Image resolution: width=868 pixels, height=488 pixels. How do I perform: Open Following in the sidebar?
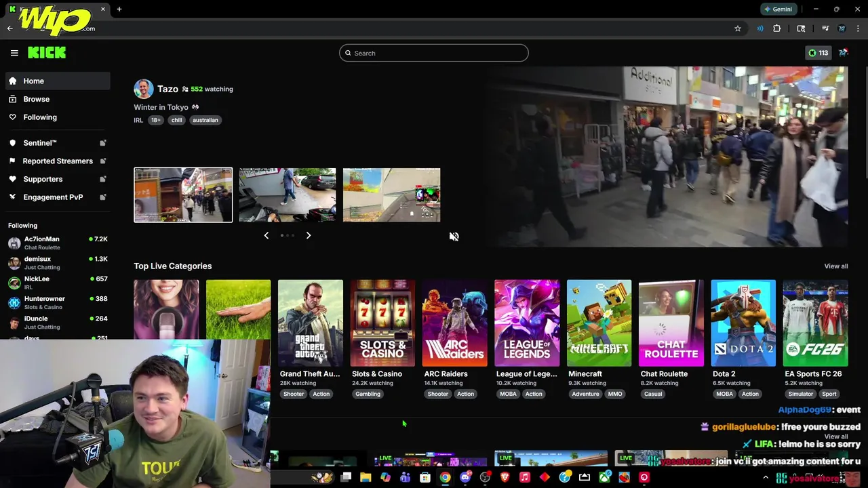pyautogui.click(x=58, y=117)
